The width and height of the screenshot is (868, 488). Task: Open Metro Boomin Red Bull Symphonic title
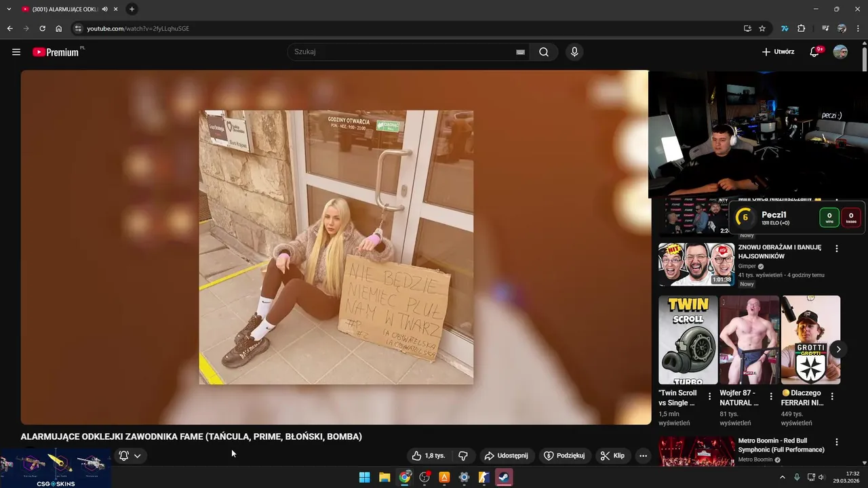781,445
